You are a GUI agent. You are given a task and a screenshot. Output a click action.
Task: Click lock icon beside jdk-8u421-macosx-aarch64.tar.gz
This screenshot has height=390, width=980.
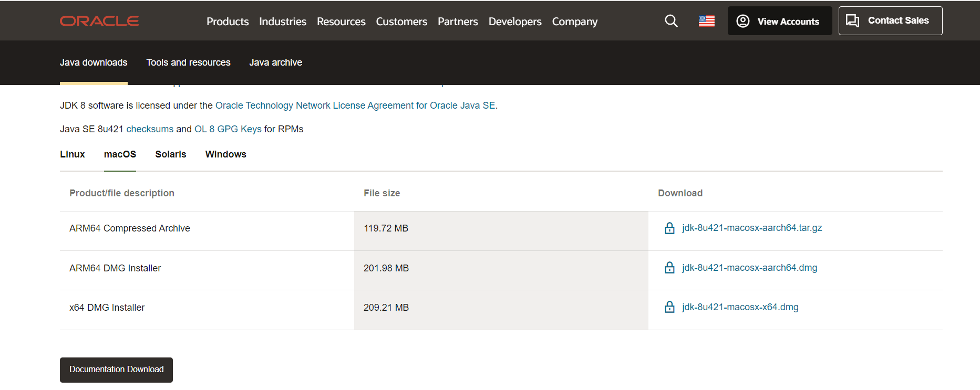(x=669, y=228)
